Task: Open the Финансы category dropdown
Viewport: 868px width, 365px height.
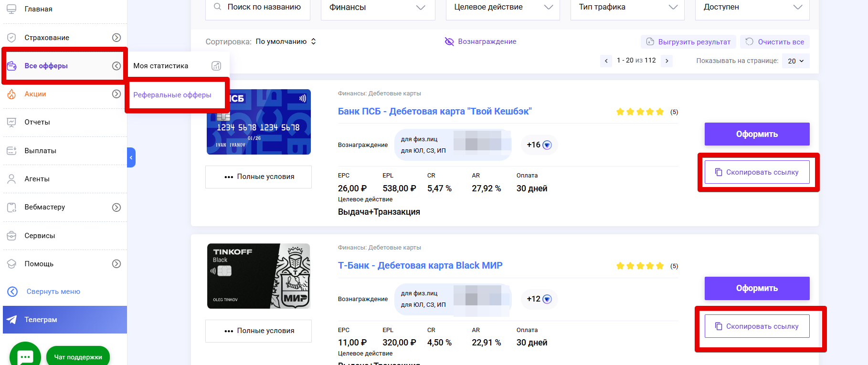Action: click(377, 8)
